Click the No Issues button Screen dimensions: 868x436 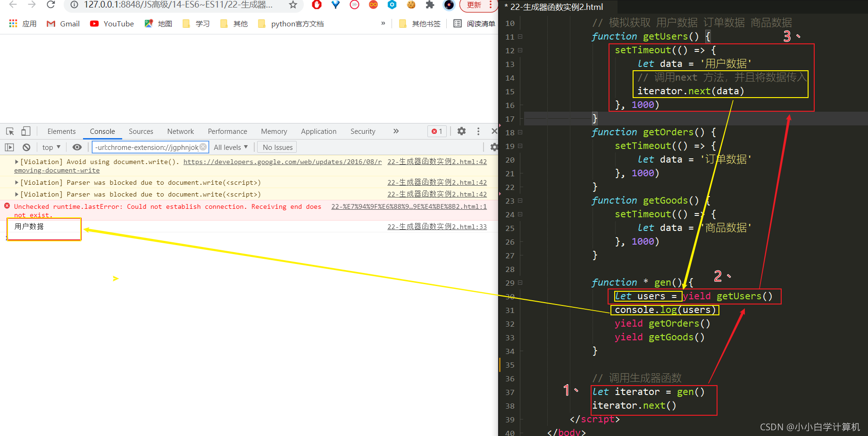click(277, 148)
